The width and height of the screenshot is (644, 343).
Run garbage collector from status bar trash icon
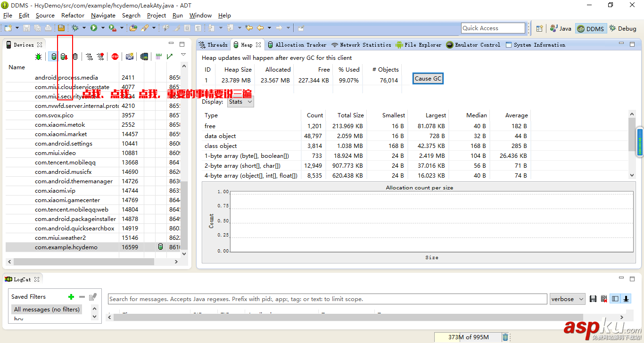pyautogui.click(x=505, y=337)
